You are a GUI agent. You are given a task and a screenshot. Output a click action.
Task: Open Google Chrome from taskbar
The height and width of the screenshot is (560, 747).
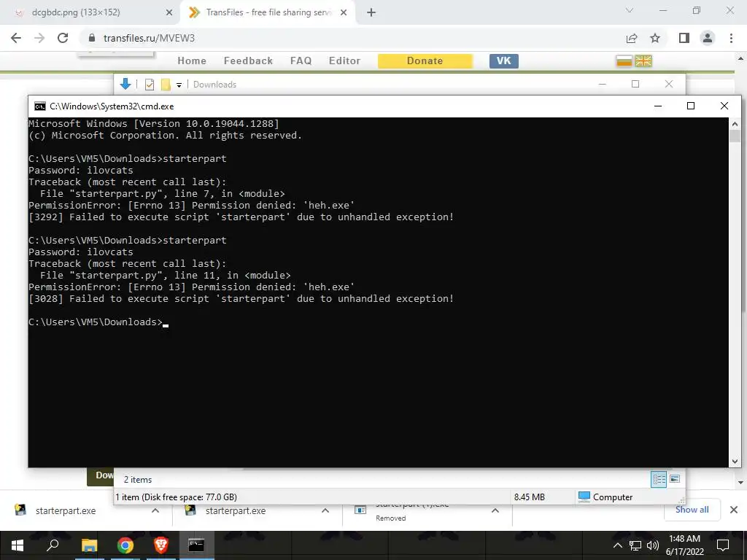coord(125,545)
